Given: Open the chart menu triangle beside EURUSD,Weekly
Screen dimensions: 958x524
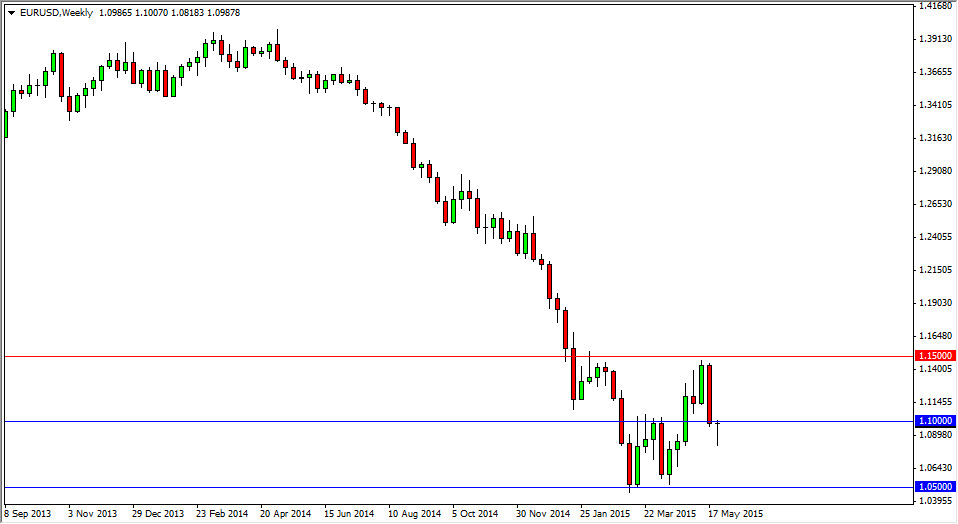Looking at the screenshot, I should (11, 13).
